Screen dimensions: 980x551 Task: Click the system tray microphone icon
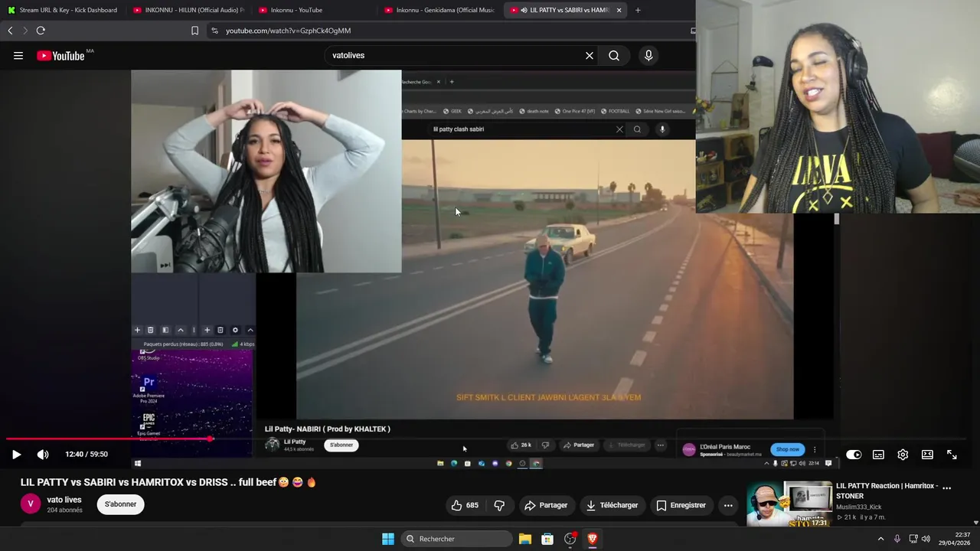(x=897, y=539)
